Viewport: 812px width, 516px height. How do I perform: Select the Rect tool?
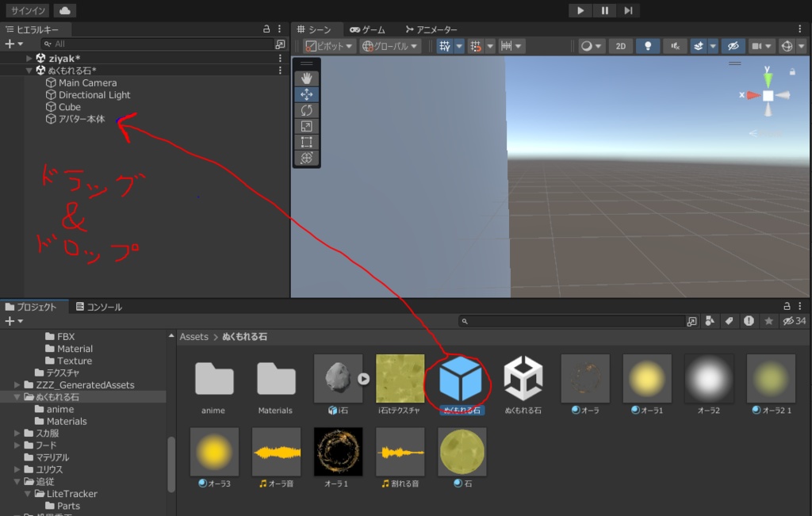[307, 142]
